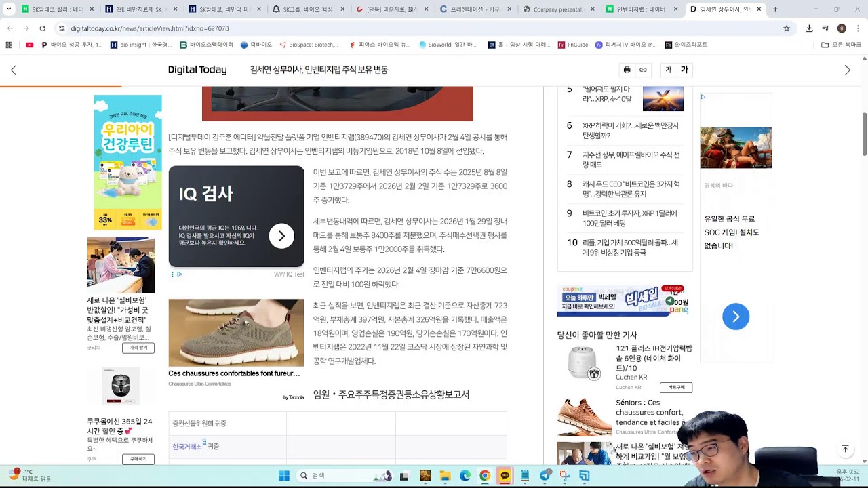
Task: Open Task View on the taskbar
Action: (404, 476)
